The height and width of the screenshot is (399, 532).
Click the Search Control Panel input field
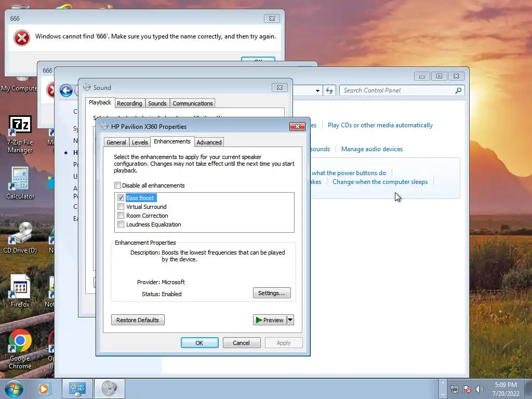[x=397, y=90]
